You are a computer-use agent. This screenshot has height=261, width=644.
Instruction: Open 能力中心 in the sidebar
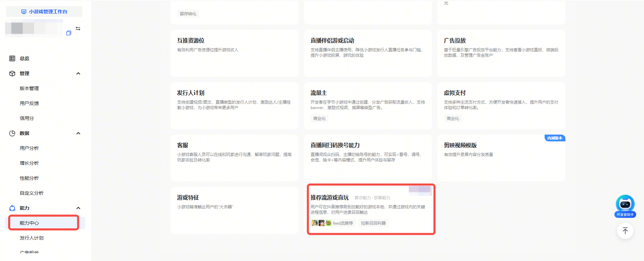coord(29,223)
